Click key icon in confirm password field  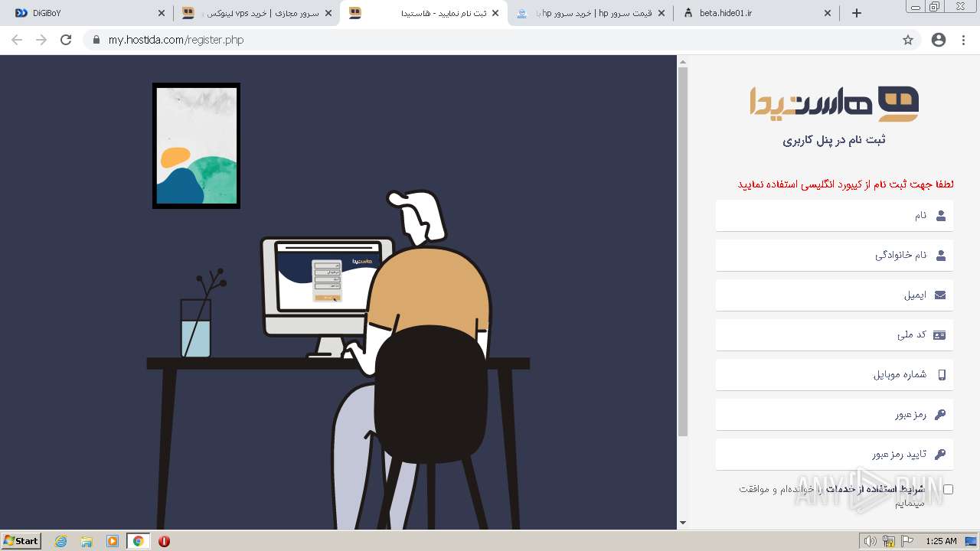(x=940, y=455)
